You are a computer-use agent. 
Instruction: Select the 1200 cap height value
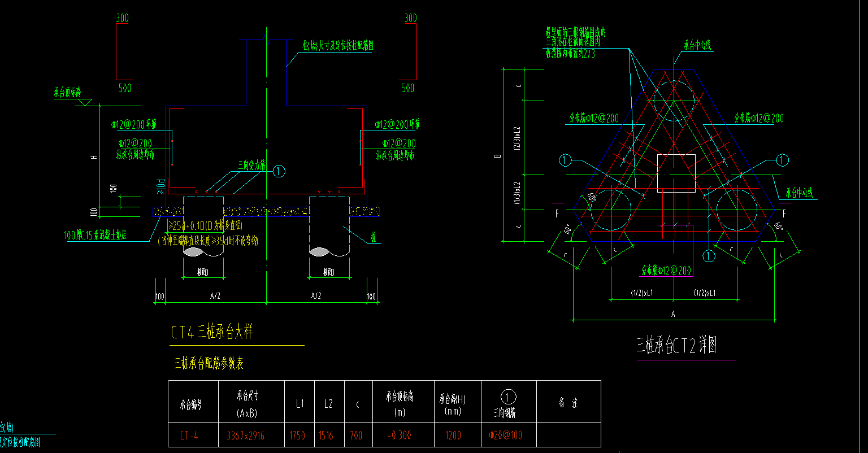coord(453,435)
